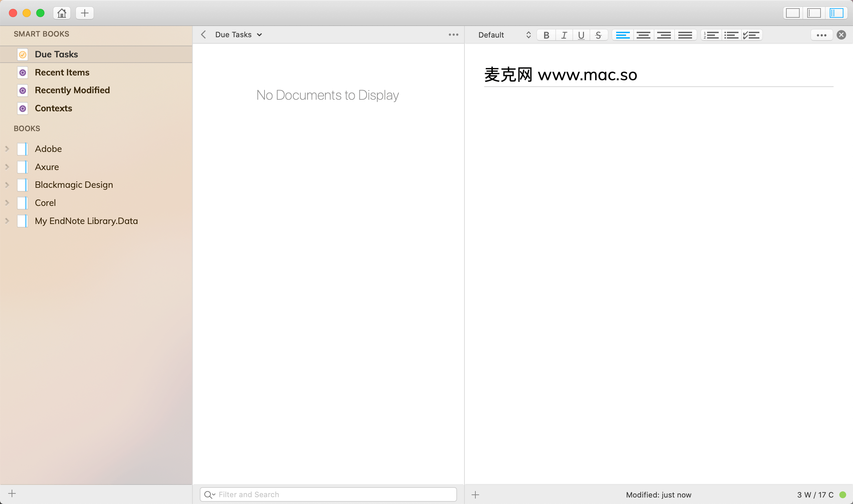The height and width of the screenshot is (504, 853).
Task: Toggle bold formatting
Action: [x=546, y=35]
